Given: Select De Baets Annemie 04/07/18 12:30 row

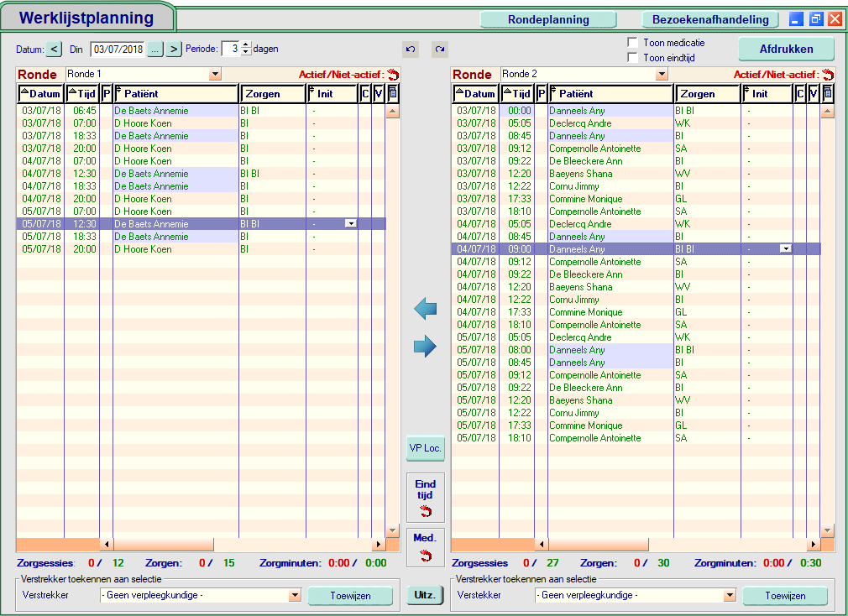Looking at the screenshot, I should coord(202,174).
